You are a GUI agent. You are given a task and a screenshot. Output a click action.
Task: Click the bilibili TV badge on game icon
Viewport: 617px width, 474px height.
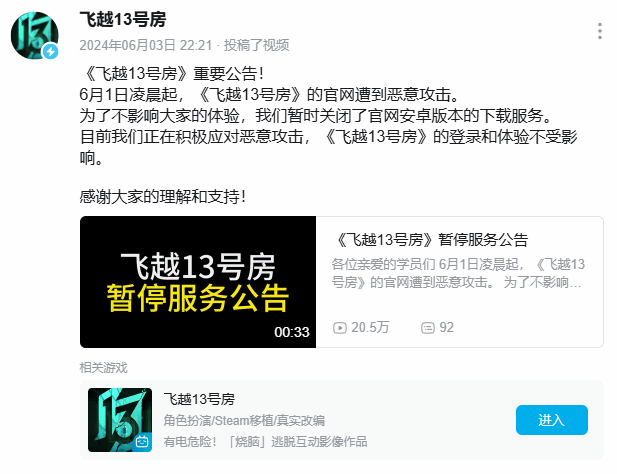[x=142, y=442]
